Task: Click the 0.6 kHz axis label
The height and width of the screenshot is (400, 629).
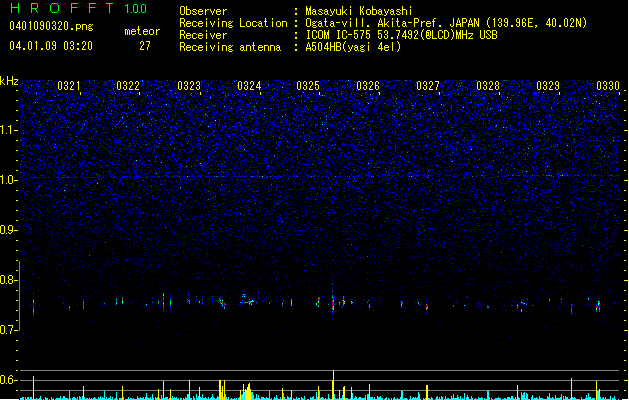Action: pos(8,380)
